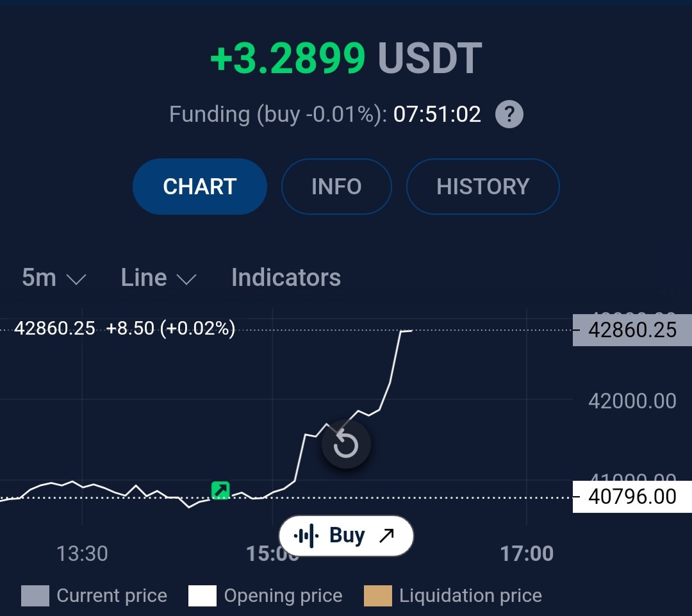Viewport: 692px width, 616px height.
Task: Expand the Line chart type chevron
Action: pos(186,279)
